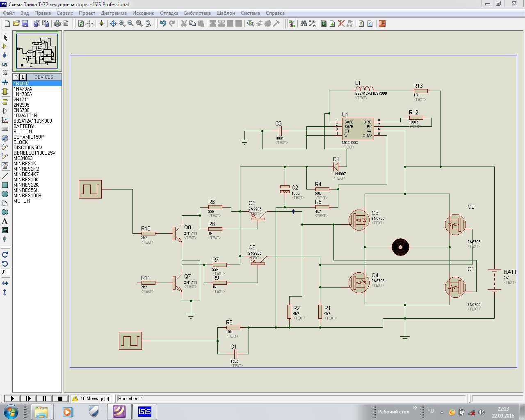
Task: Stop the simulation
Action: [60, 398]
